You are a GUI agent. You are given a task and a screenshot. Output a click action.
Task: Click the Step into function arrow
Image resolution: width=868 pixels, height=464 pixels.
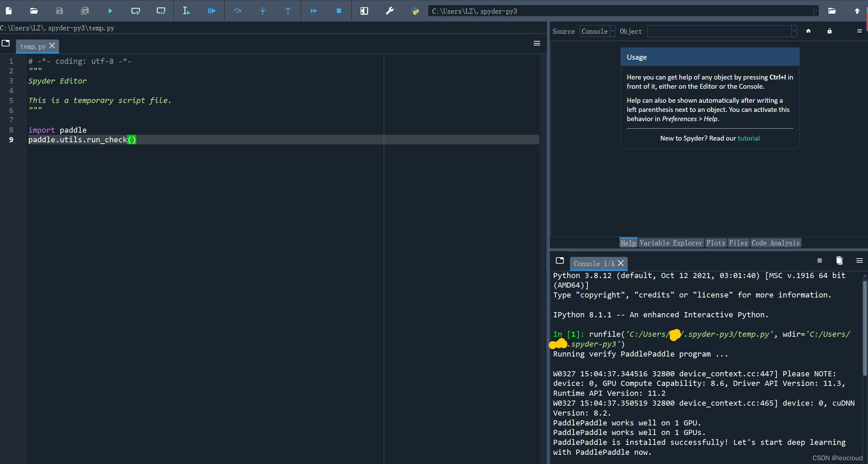coord(263,11)
